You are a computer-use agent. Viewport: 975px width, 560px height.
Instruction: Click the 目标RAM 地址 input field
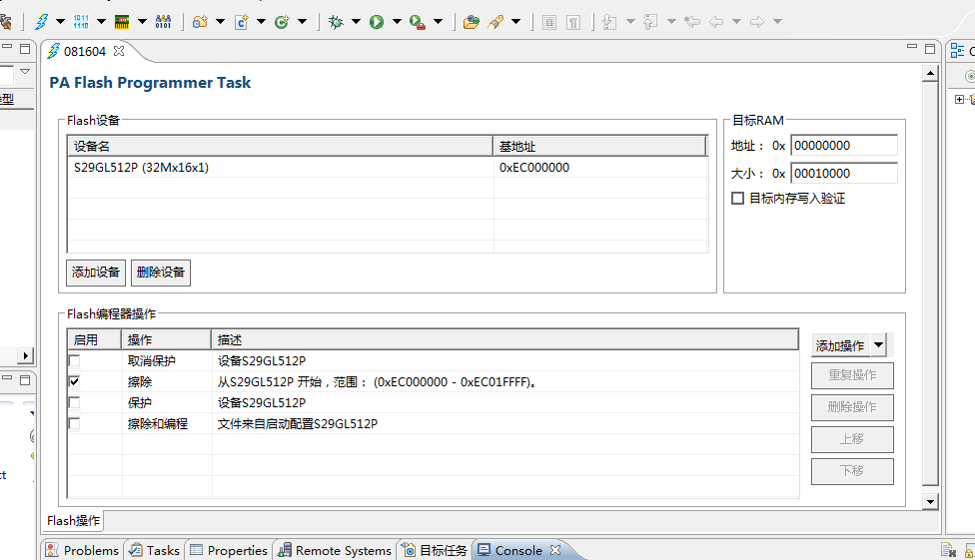[844, 146]
